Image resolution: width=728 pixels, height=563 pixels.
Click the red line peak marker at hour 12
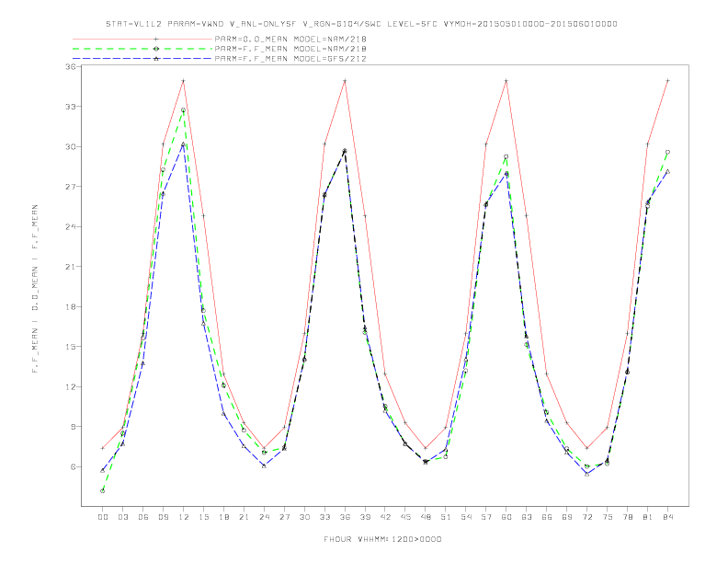click(184, 81)
